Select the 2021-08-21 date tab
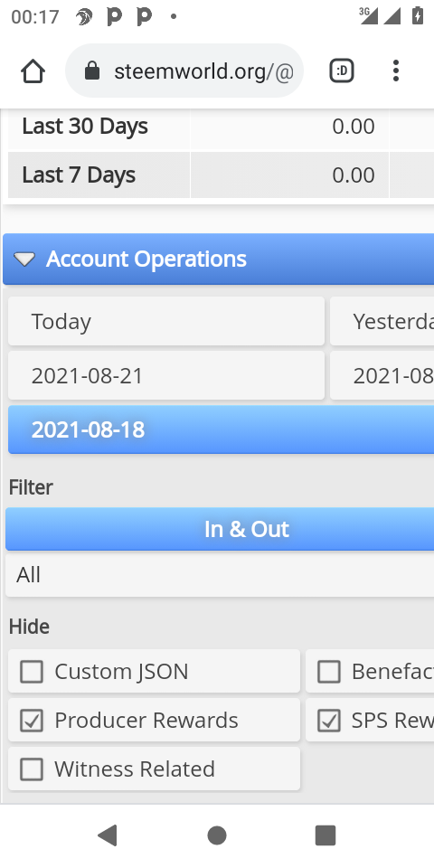The width and height of the screenshot is (434, 868). pos(166,375)
